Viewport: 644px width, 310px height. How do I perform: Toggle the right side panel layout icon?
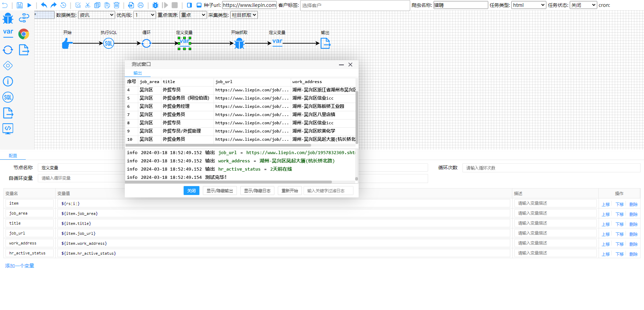pos(189,5)
